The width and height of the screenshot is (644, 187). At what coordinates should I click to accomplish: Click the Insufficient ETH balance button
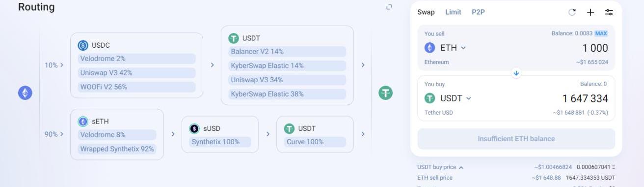tap(516, 139)
